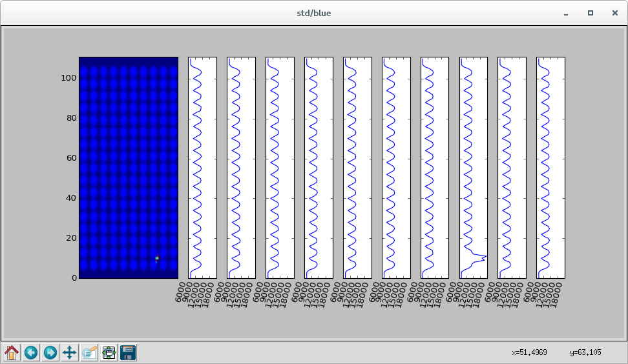Activate the Pan axes tool
628x364 pixels.
[x=69, y=352]
